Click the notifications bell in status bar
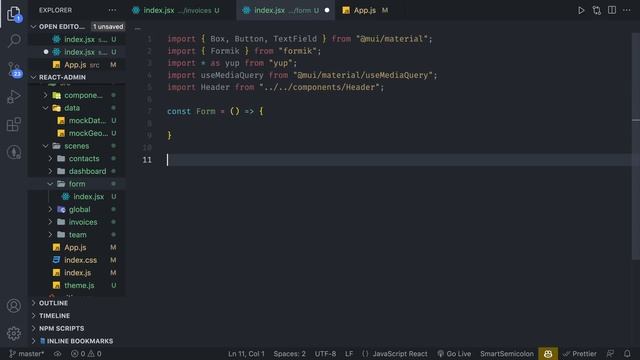The height and width of the screenshot is (360, 640). (627, 353)
